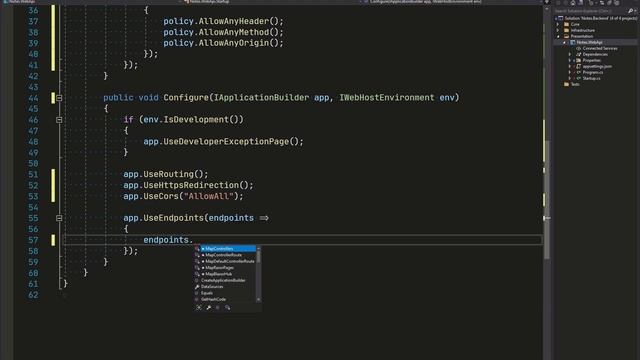Open Startup.cs from Solution Explorer

(591, 78)
